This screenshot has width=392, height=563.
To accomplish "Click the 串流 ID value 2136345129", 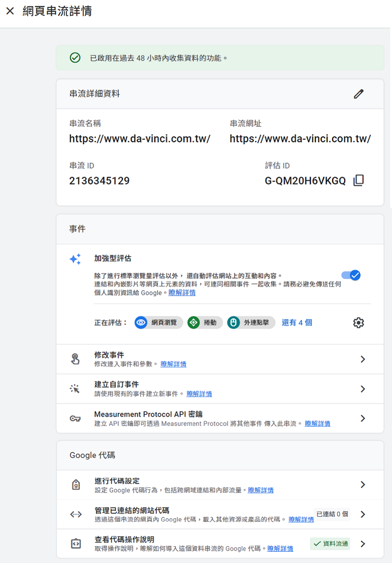I will point(100,181).
